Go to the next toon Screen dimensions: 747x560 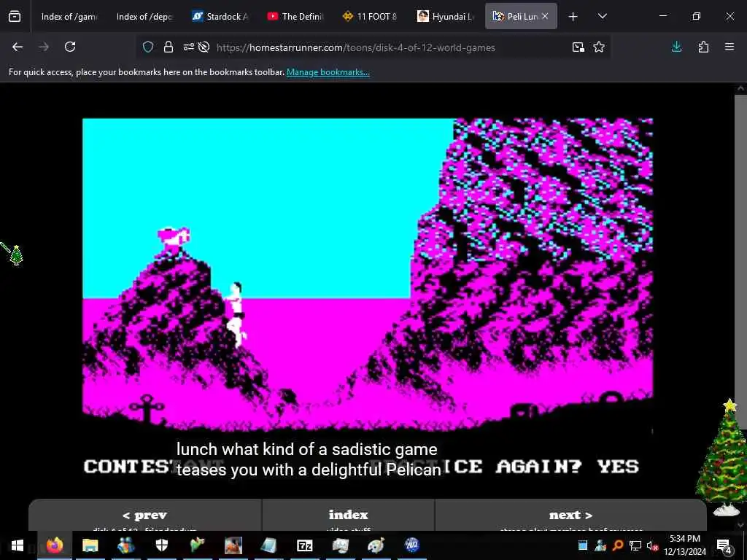[570, 516]
